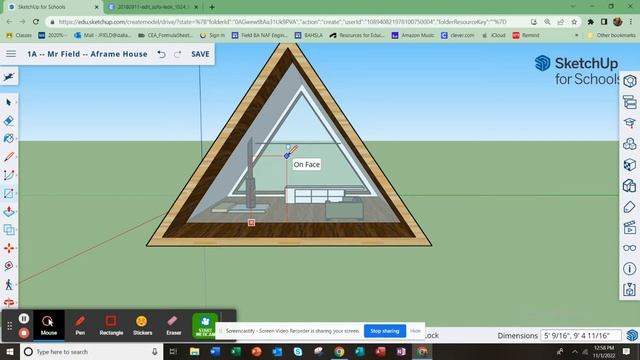640x360 pixels.
Task: Open the Classes bookmark
Action: pos(19,36)
